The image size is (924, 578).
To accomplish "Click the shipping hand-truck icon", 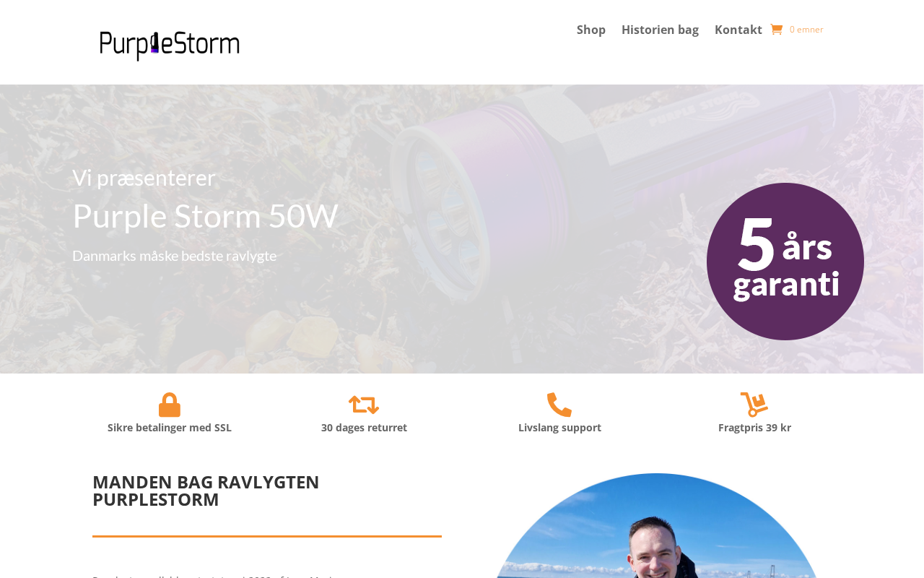I will pyautogui.click(x=754, y=405).
